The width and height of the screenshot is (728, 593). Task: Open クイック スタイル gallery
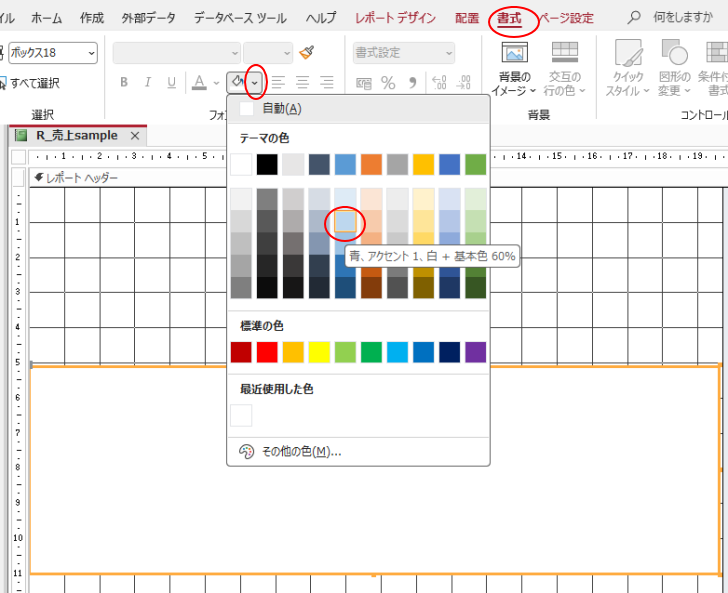(628, 68)
